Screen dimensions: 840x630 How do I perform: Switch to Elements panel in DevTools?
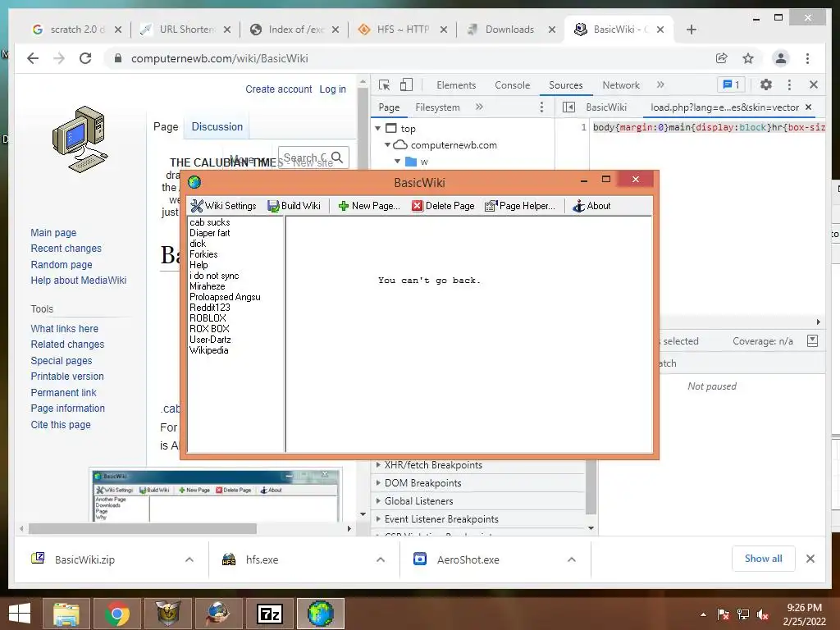(456, 85)
